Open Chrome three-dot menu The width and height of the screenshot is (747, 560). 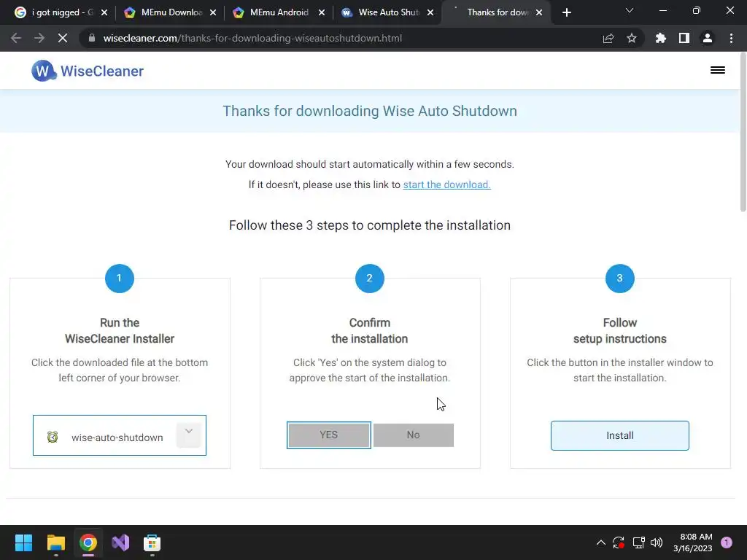click(731, 38)
